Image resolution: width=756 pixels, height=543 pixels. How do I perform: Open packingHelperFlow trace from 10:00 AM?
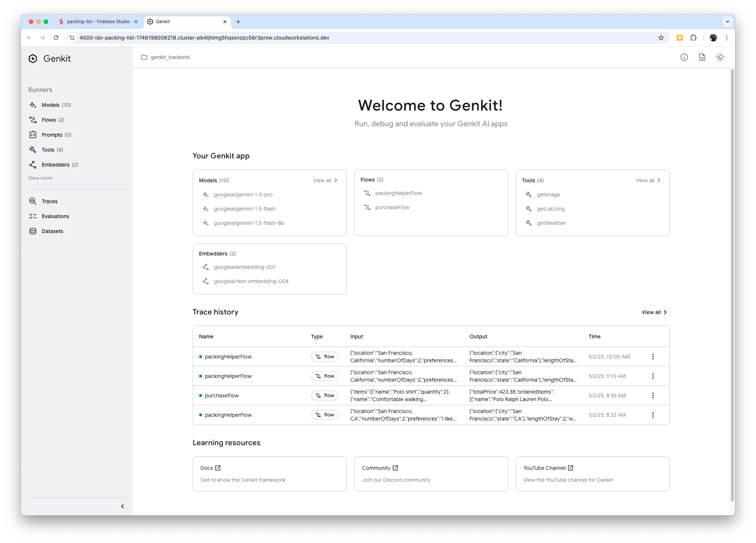(x=228, y=357)
